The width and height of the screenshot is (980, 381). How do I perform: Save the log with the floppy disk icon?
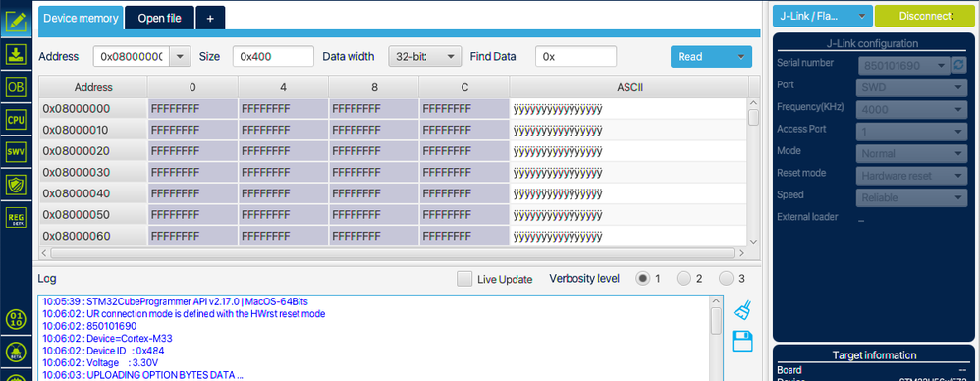coord(742,341)
